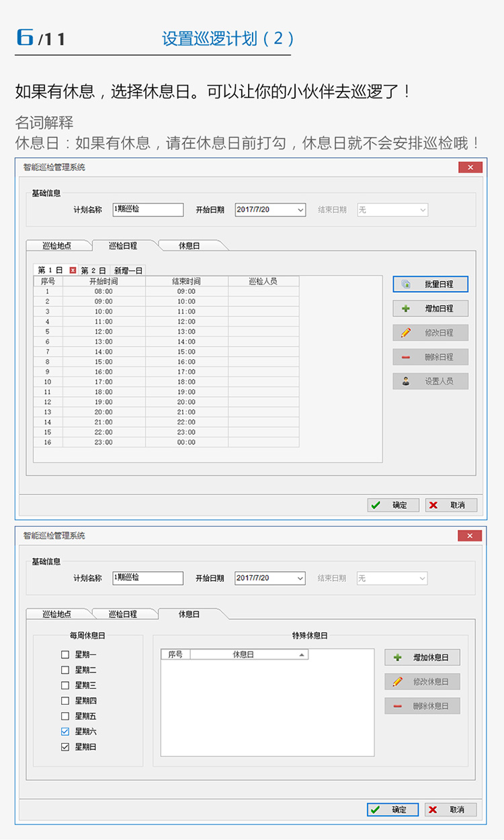The height and width of the screenshot is (840, 504).
Task: Click the red minus icon on 删除日程
Action: (406, 357)
